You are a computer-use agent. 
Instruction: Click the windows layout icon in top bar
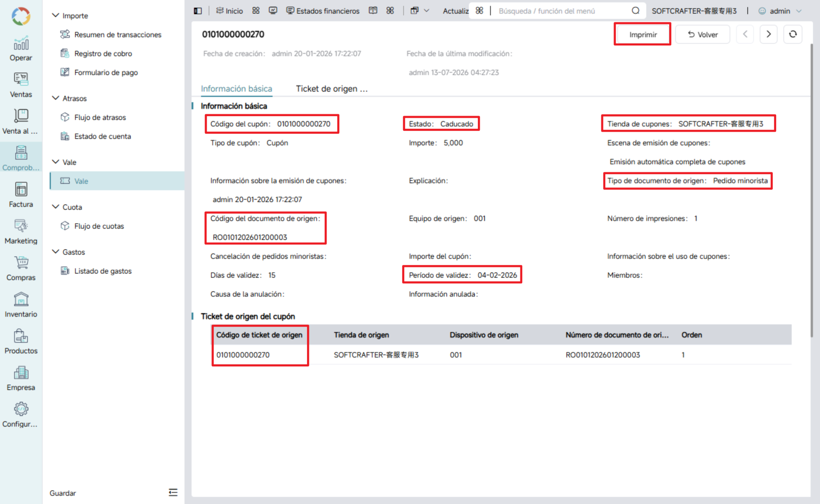tap(414, 11)
